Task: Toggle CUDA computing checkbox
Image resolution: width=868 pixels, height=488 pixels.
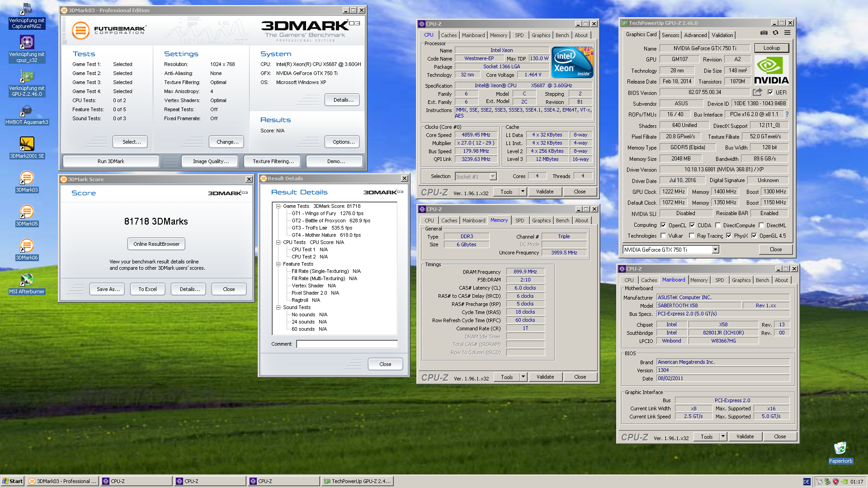Action: [x=692, y=225]
